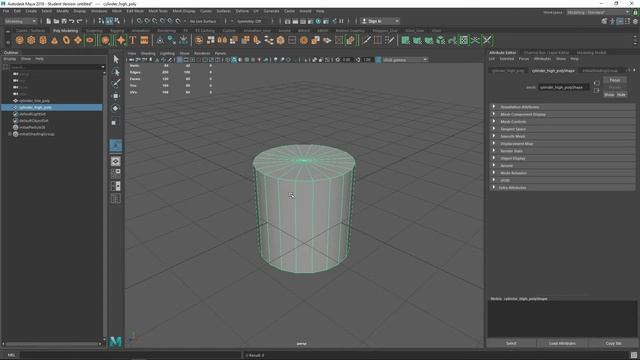Viewport: 640px width, 360px height.
Task: Expand the Displacement Map section
Action: [563, 144]
